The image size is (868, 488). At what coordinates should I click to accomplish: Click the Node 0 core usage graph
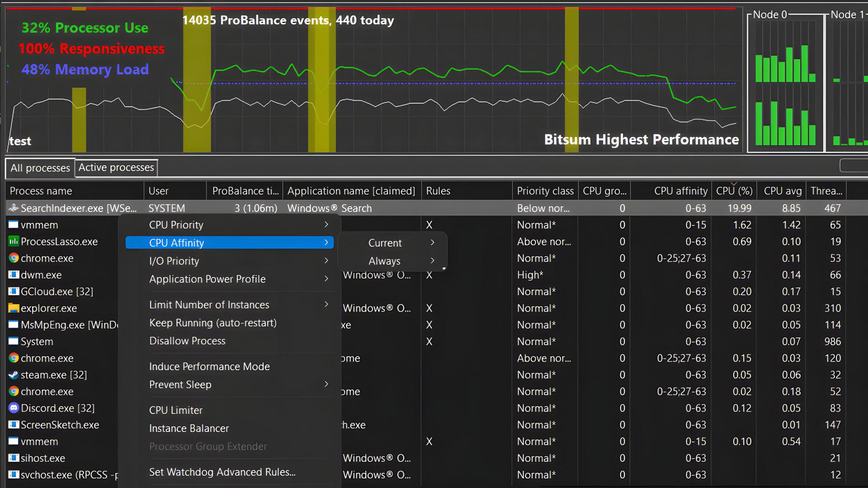(x=786, y=84)
